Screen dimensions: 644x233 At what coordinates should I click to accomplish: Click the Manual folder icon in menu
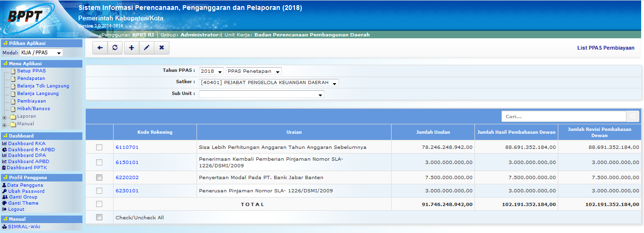[13, 124]
